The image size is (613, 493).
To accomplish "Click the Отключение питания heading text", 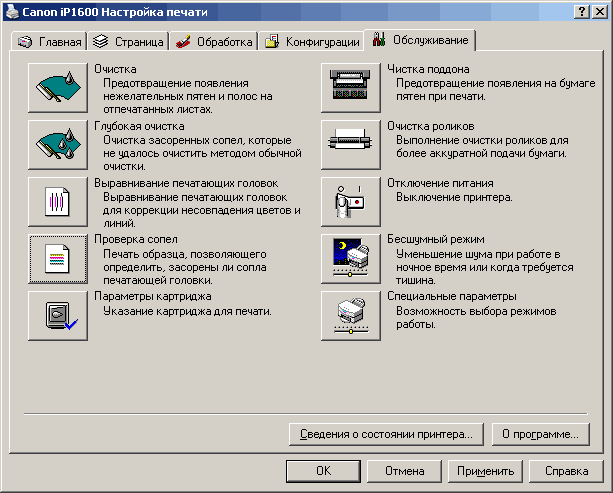I will (x=440, y=183).
